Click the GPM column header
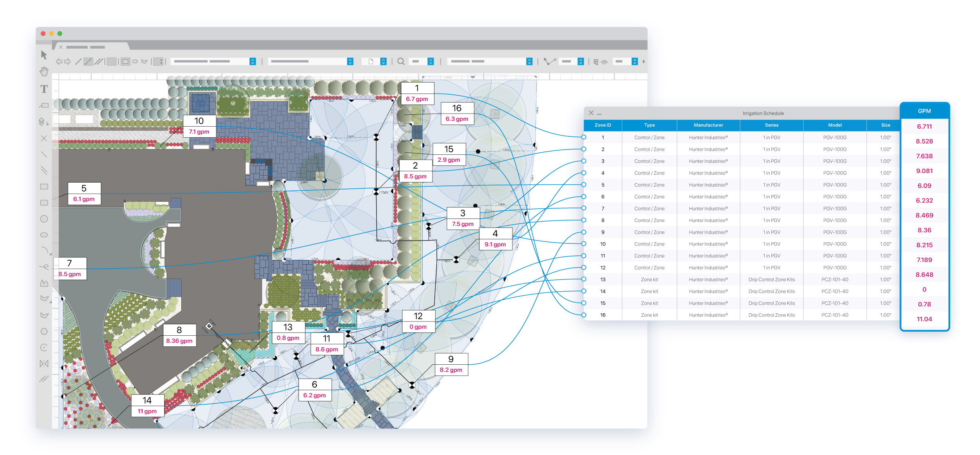Viewport: 980px width, 455px height. point(924,111)
